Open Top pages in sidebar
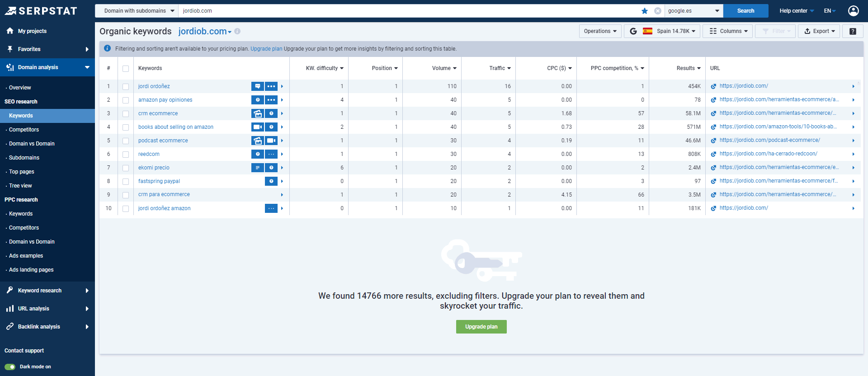Screen dimensions: 868x376 click(22, 172)
